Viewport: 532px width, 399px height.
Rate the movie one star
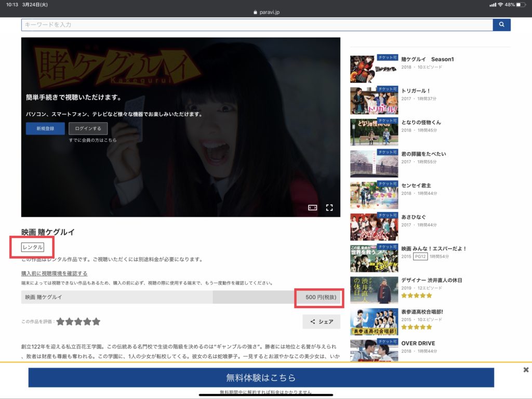[x=60, y=322]
